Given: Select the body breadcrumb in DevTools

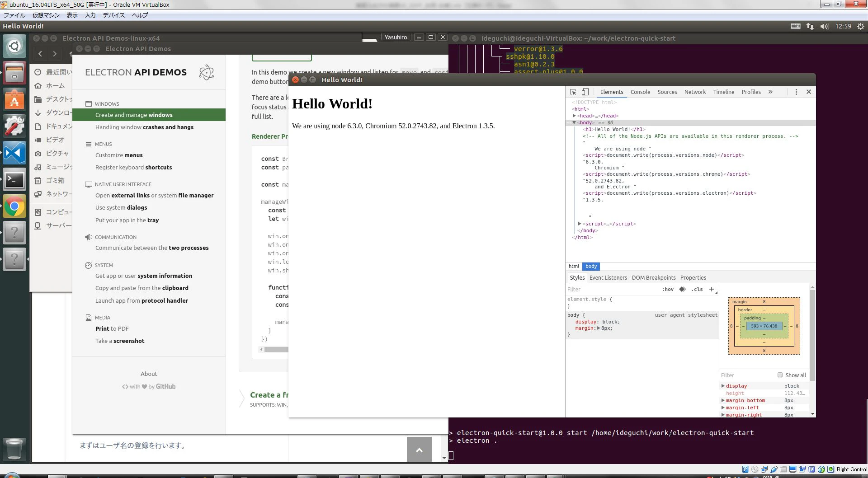Looking at the screenshot, I should [591, 266].
